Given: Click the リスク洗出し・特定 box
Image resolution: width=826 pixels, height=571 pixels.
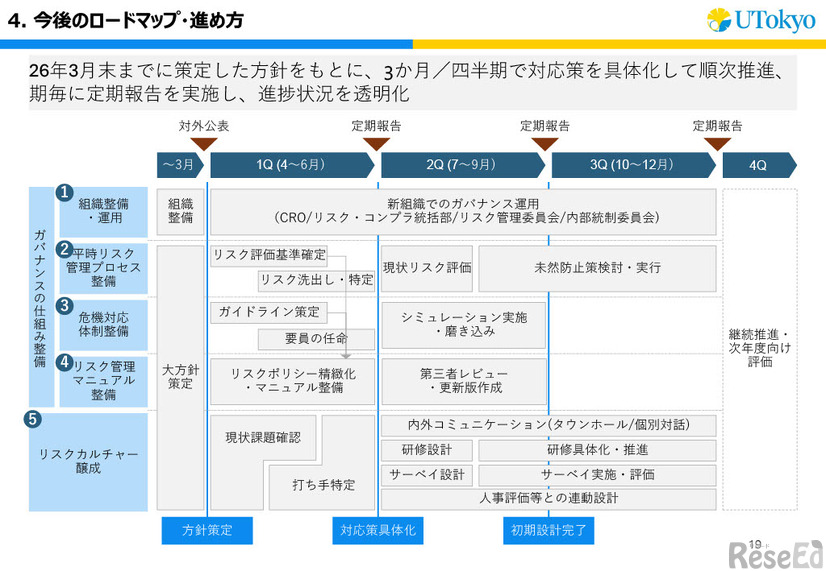Looking at the screenshot, I should (x=316, y=280).
